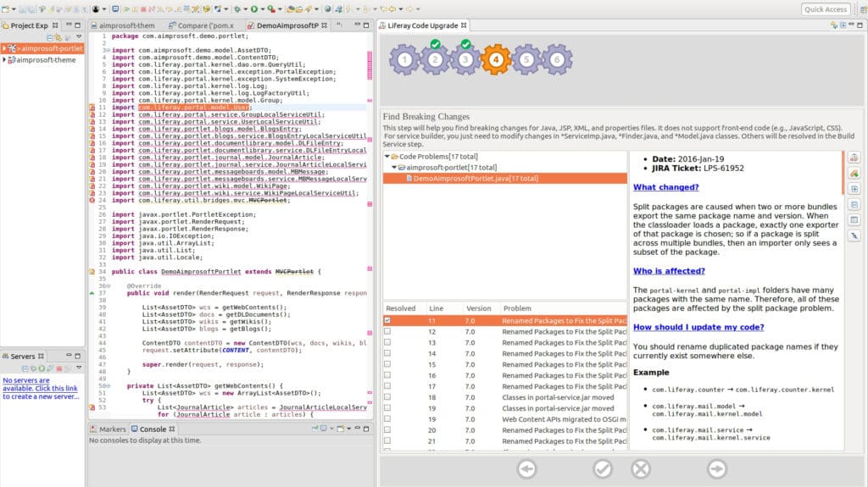Image resolution: width=868 pixels, height=487 pixels.
Task: Click the red Terminate toolbar icon
Action: [142, 8]
